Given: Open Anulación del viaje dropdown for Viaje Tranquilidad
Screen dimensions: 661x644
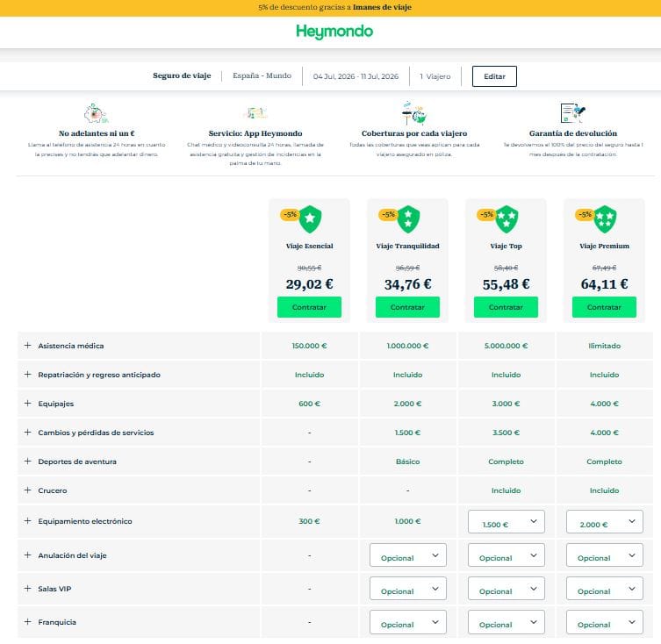Looking at the screenshot, I should tap(407, 555).
